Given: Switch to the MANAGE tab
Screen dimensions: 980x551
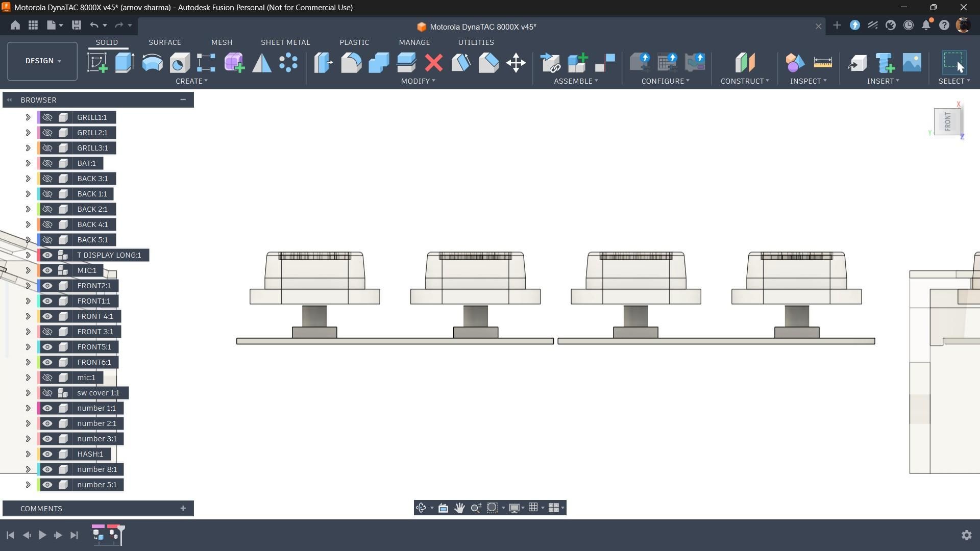Looking at the screenshot, I should (414, 42).
